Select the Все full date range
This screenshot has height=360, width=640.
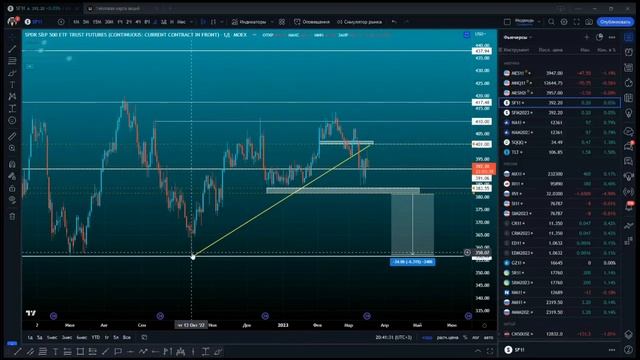(127, 338)
